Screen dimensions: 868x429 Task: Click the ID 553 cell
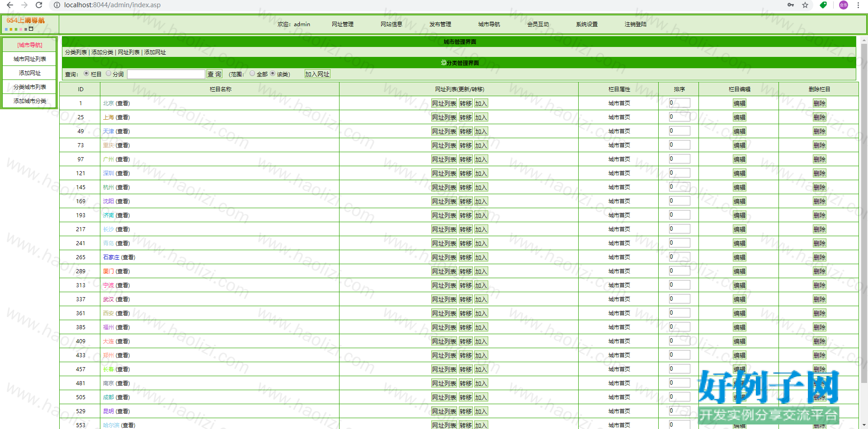(80, 425)
